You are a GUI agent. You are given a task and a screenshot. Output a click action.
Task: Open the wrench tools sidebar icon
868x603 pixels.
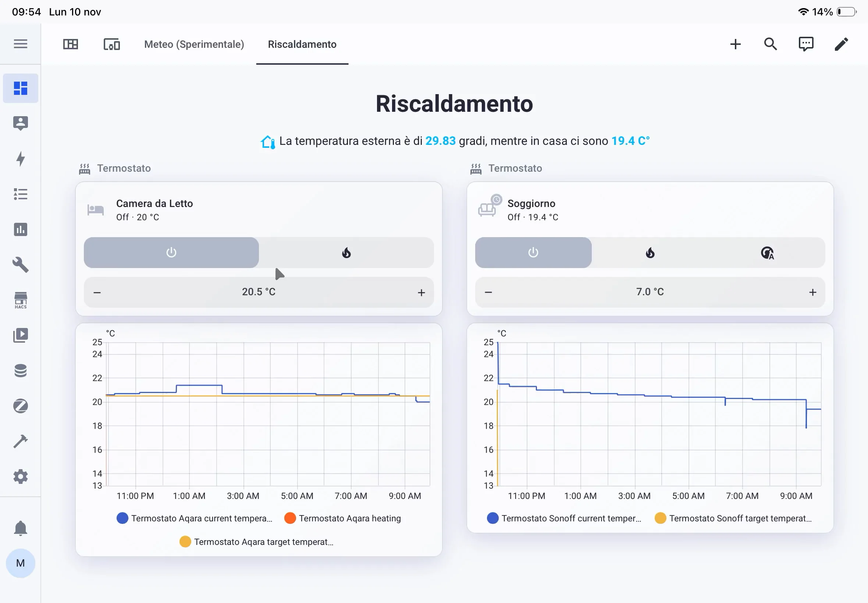tap(20, 264)
